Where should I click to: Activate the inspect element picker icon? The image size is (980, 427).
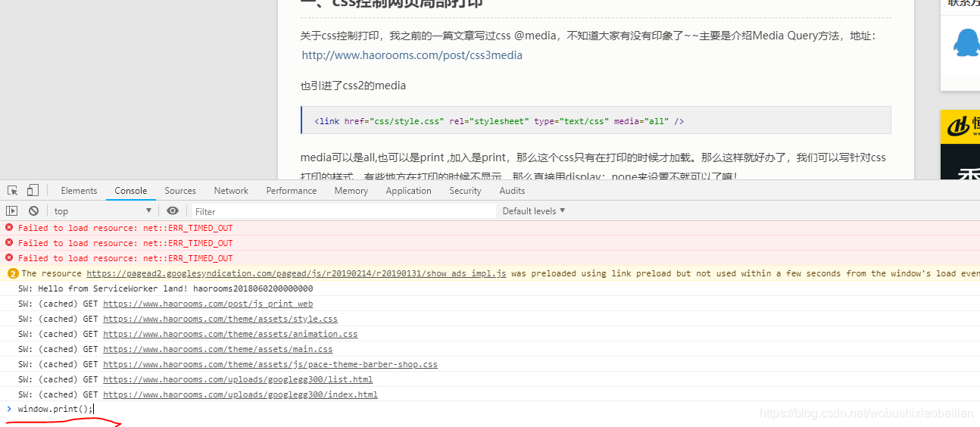(x=13, y=191)
